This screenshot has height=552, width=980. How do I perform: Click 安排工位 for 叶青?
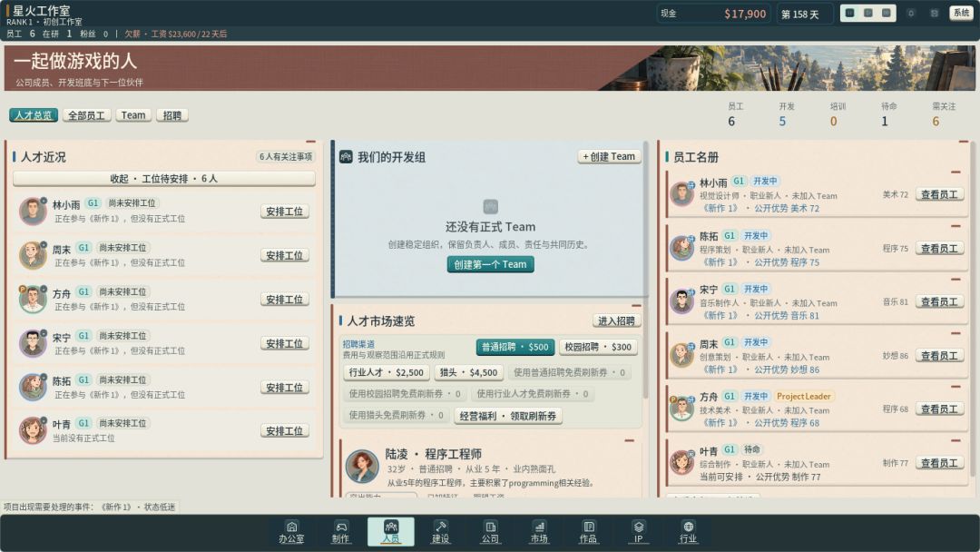click(284, 431)
